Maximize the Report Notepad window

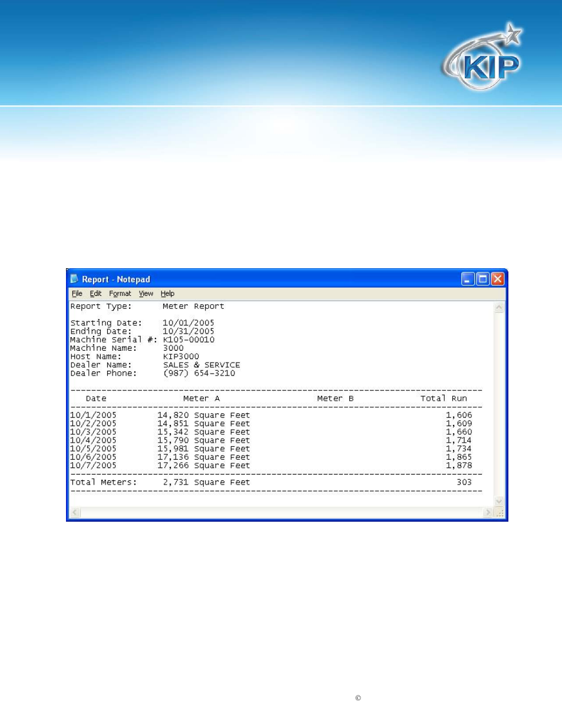[483, 279]
